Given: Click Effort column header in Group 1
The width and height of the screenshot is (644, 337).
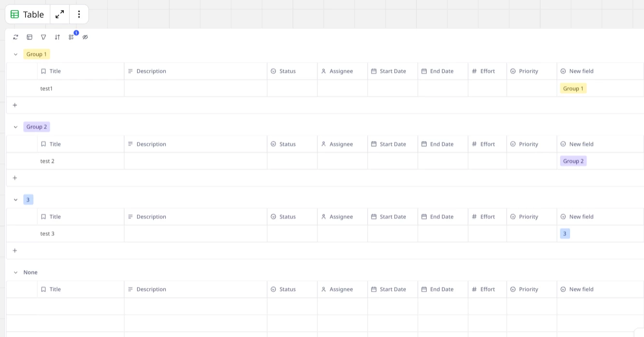Looking at the screenshot, I should (x=487, y=71).
